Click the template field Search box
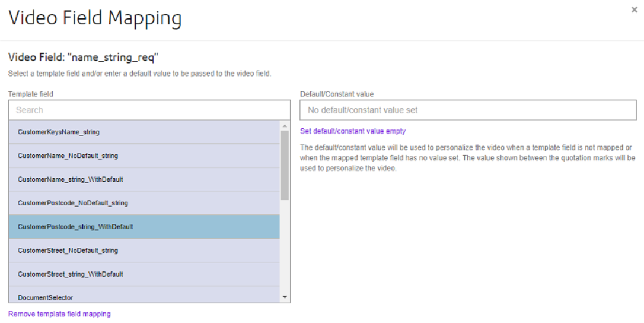644x323 pixels. pos(149,110)
